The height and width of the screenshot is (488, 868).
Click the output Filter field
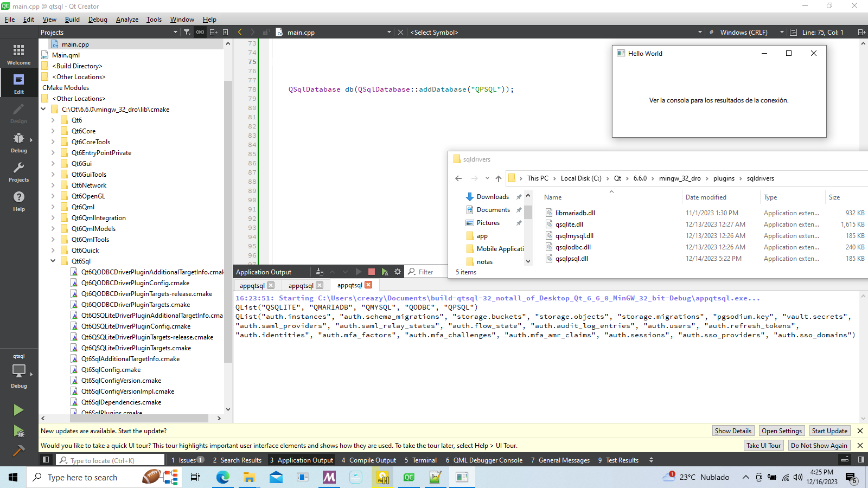point(426,272)
